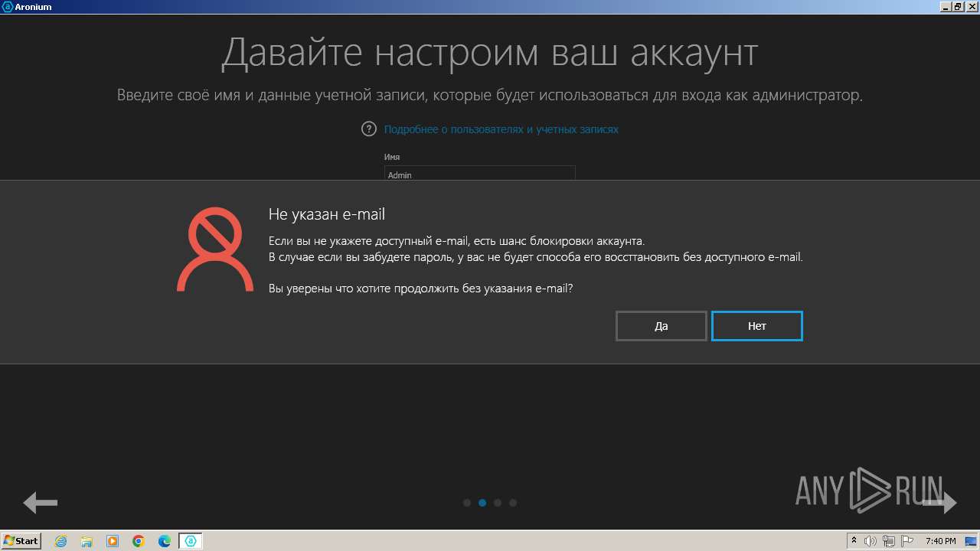Click the Aronium title bar logo

[8, 6]
